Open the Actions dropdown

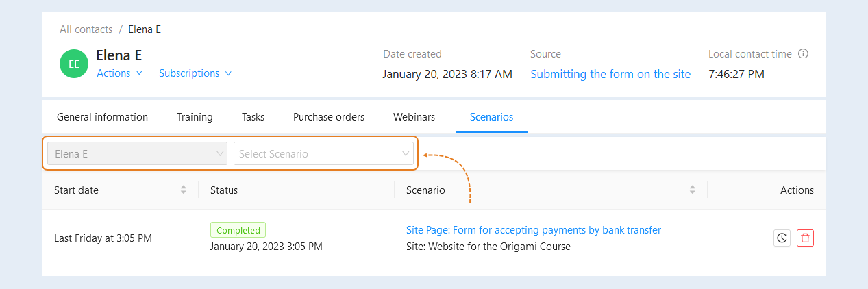[x=120, y=73]
